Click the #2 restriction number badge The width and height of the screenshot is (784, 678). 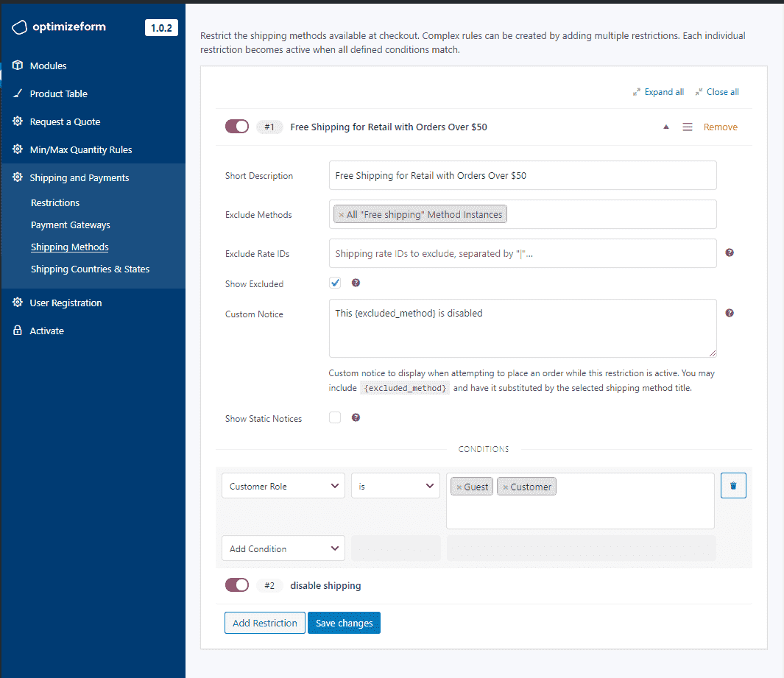tap(269, 585)
